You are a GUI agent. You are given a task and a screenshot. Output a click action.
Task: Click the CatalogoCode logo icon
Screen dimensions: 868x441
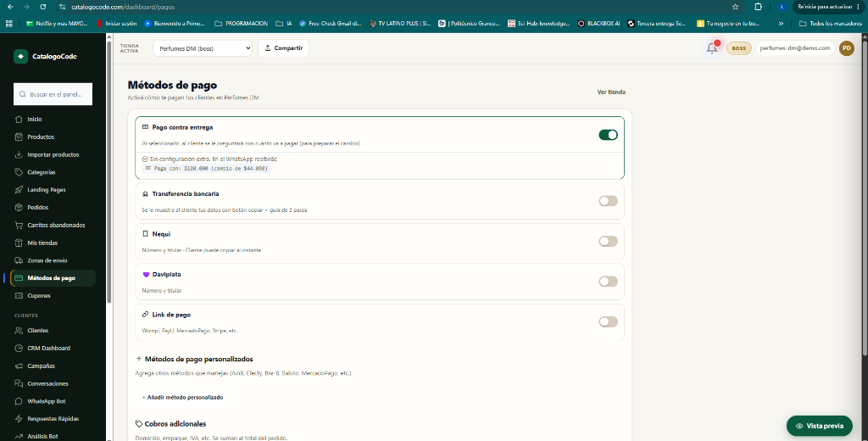tap(20, 57)
